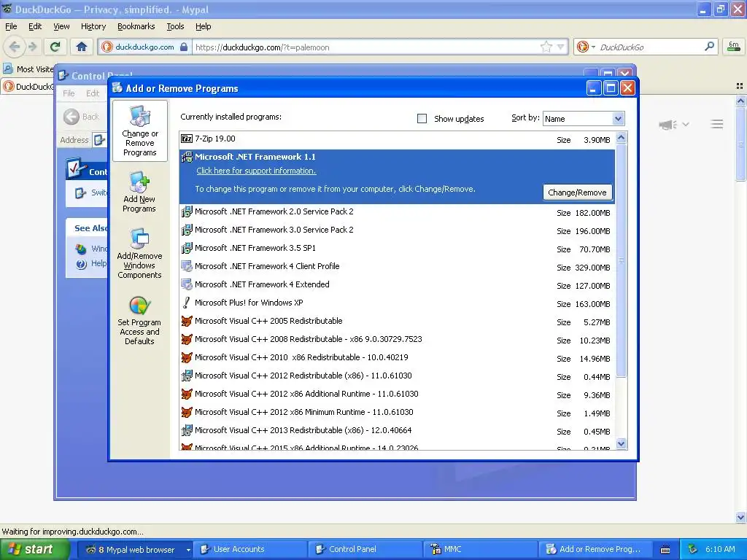Screen dimensions: 747x560
Task: Select Change or Remove Programs sidebar icon
Action: click(x=140, y=131)
